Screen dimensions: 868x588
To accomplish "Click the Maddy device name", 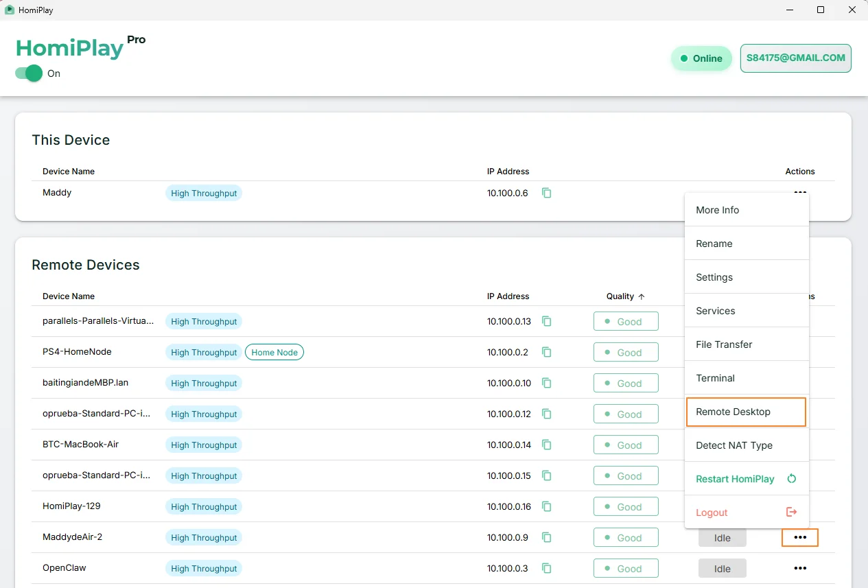I will pos(57,193).
